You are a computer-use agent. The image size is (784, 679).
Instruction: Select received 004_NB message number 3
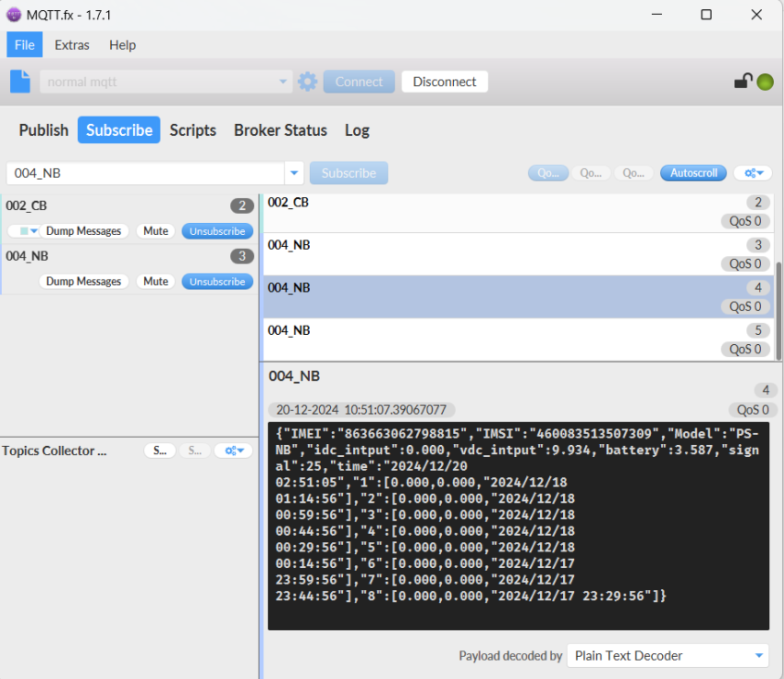click(x=519, y=254)
